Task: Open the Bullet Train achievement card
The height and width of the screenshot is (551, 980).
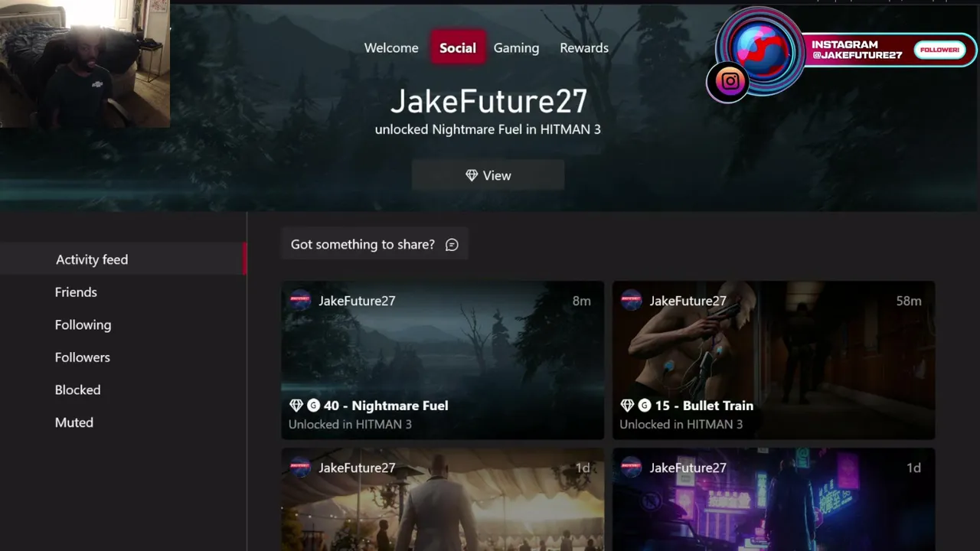Action: tap(773, 360)
